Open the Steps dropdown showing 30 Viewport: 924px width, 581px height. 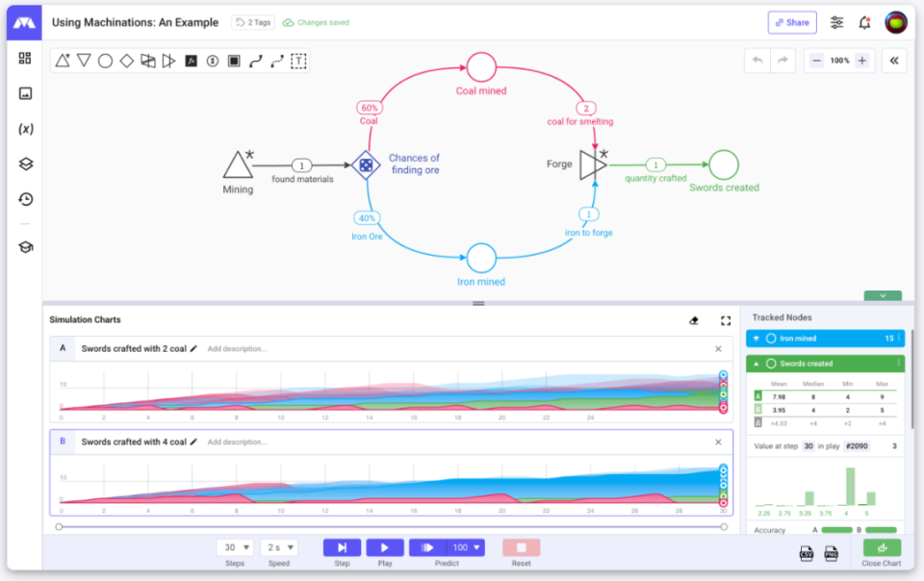pyautogui.click(x=235, y=547)
